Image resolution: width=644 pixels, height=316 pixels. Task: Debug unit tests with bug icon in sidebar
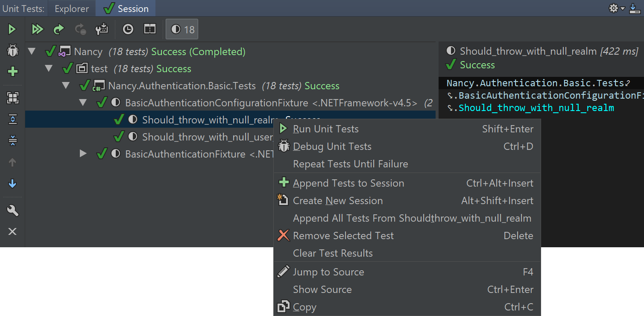point(12,51)
